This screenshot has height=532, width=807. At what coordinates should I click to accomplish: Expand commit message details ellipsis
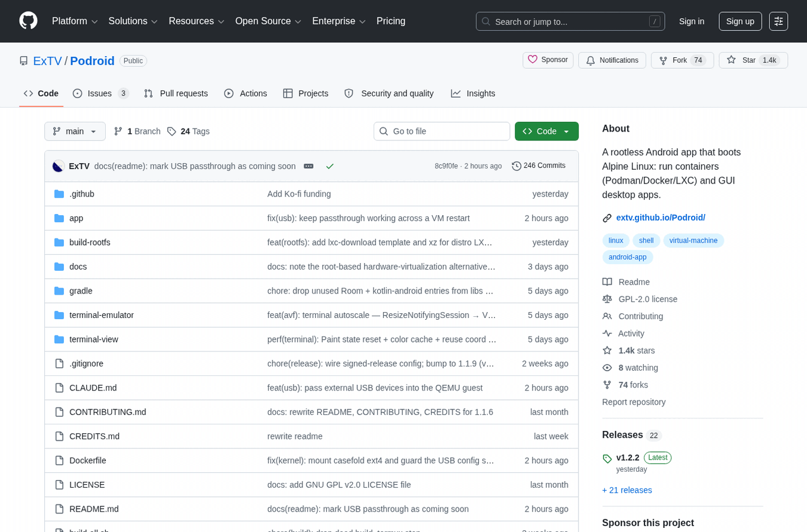click(x=308, y=166)
